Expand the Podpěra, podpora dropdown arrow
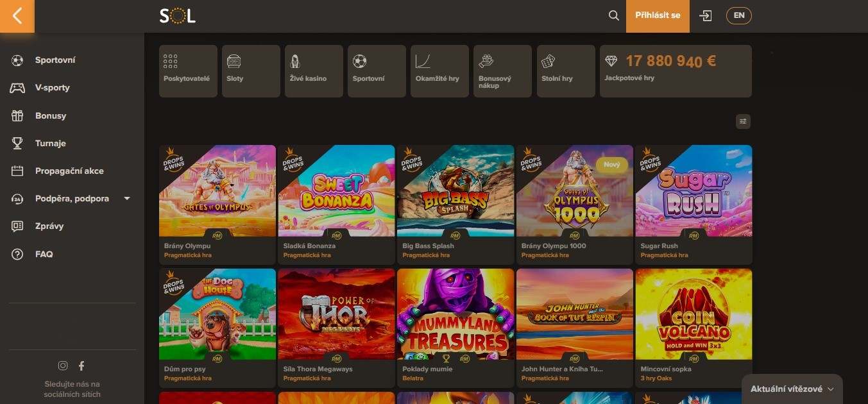 [127, 199]
